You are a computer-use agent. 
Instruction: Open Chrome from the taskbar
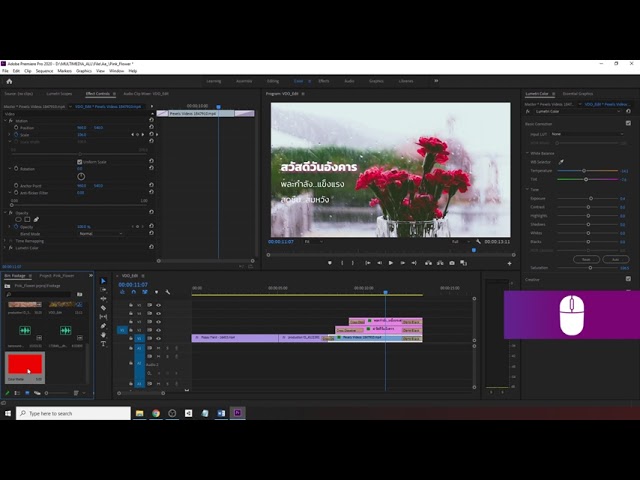click(156, 413)
